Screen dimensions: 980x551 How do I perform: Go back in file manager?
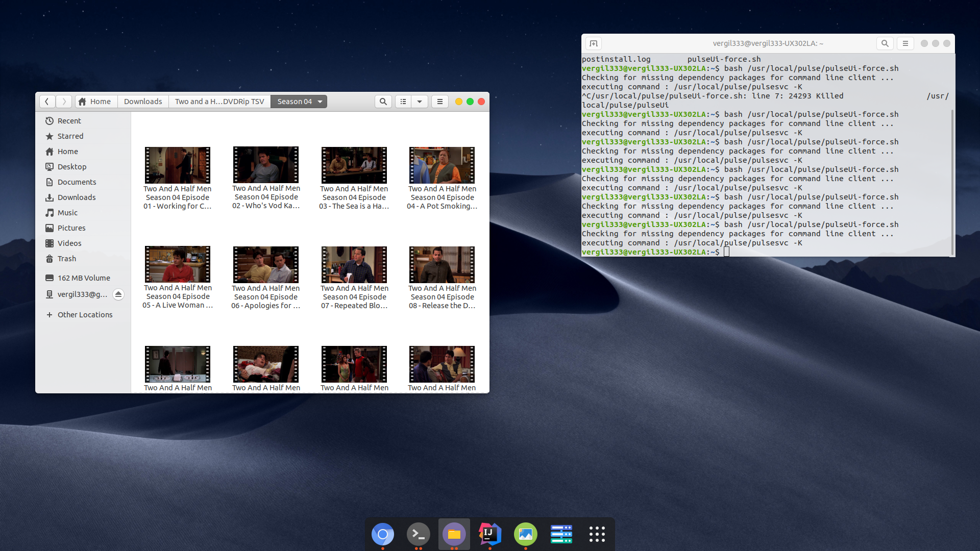tap(47, 102)
